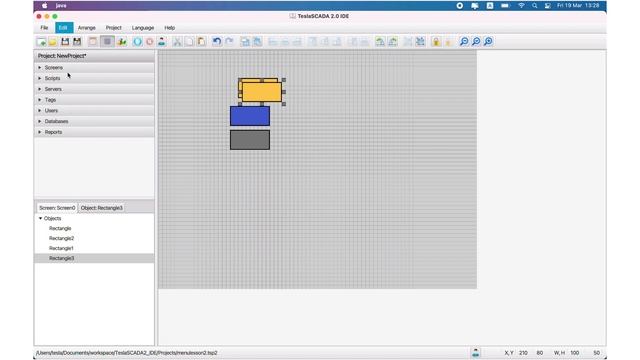
Task: Expand the Screens section arrow
Action: click(40, 67)
